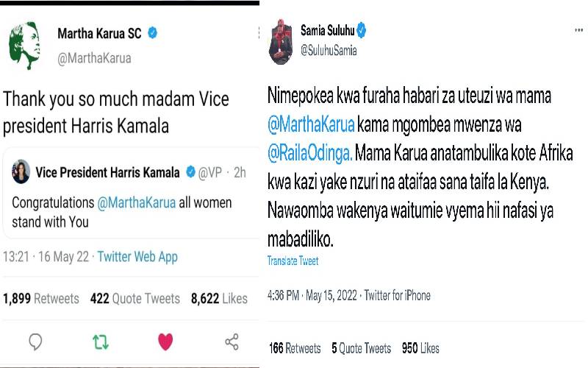
Task: View the 950 Likes on Samia's tweet
Action: (420, 348)
